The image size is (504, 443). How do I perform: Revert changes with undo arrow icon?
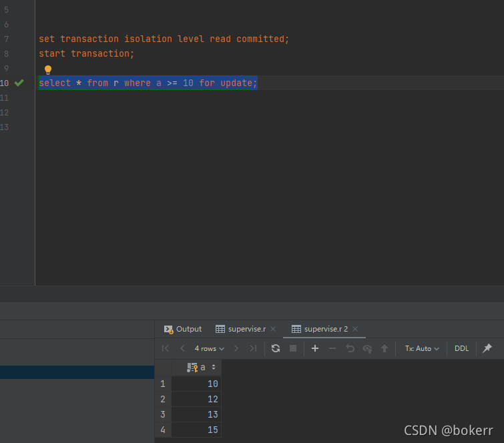click(350, 348)
